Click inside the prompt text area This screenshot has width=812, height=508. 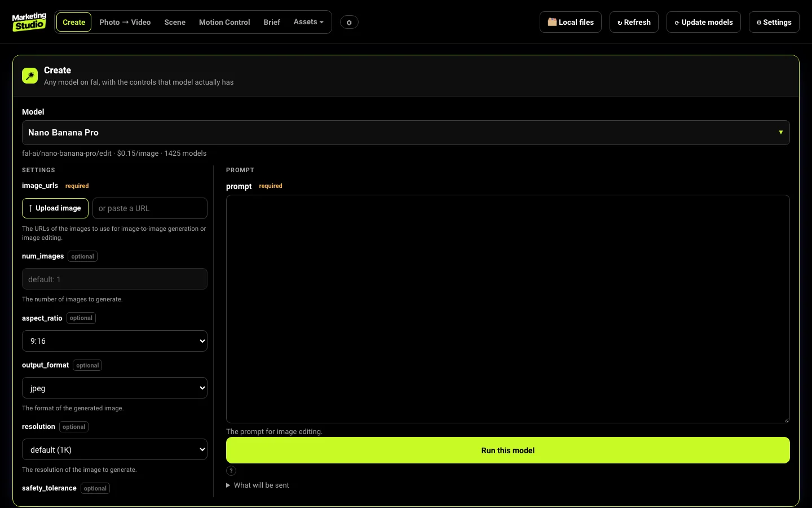click(508, 309)
